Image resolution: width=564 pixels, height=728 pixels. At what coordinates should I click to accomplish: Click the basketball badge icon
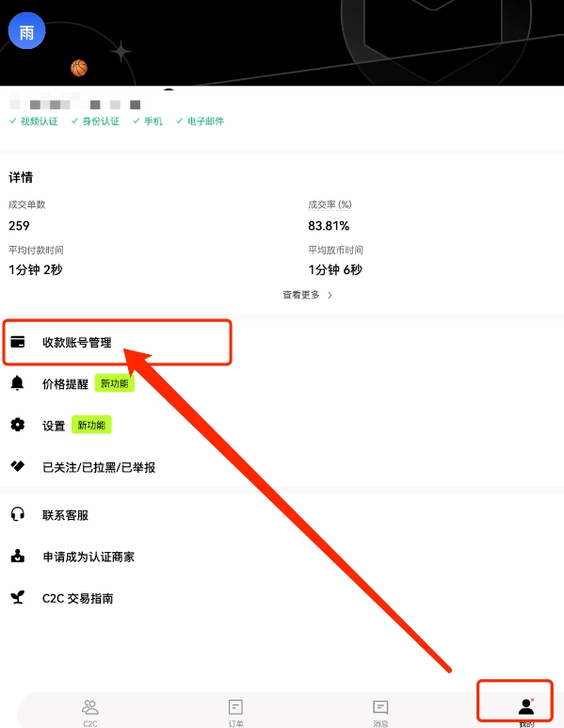[x=79, y=68]
